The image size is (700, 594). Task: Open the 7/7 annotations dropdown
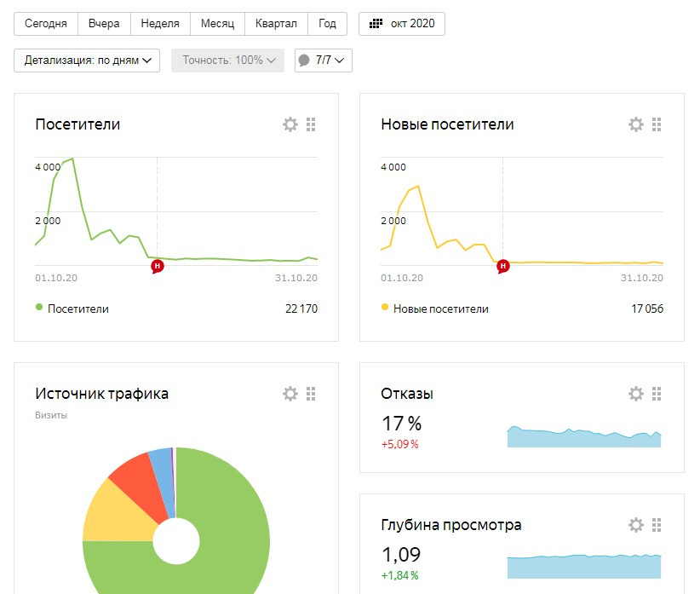(324, 61)
